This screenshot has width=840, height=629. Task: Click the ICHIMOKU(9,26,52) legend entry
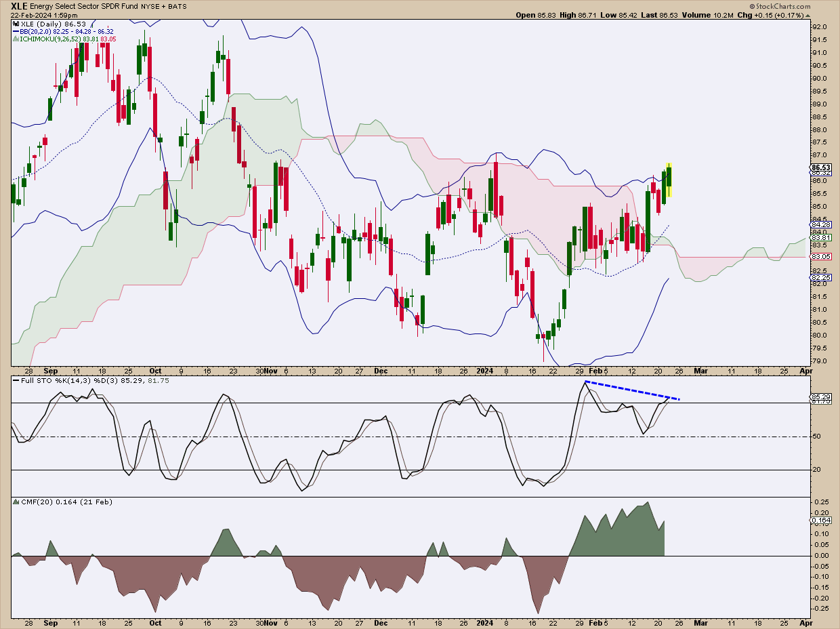(69, 39)
